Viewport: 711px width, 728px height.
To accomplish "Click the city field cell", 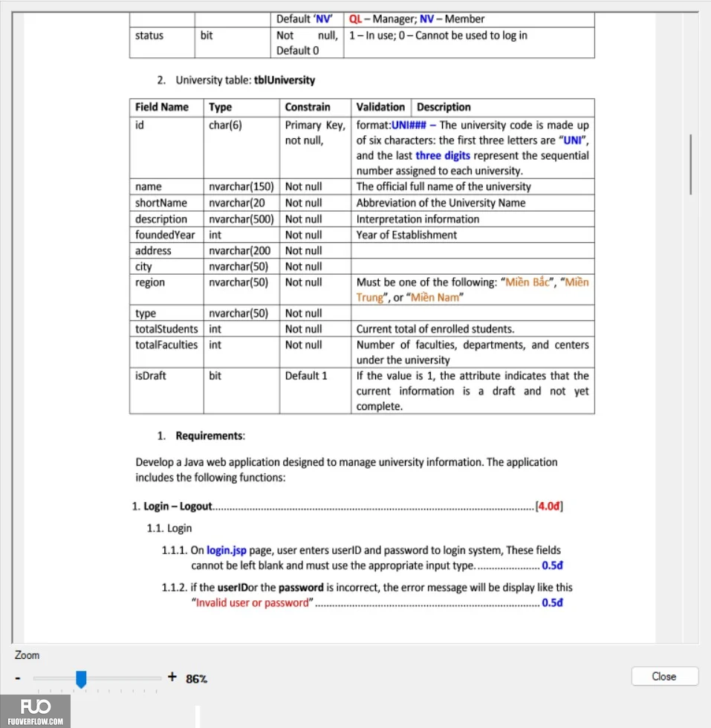I will pyautogui.click(x=166, y=267).
